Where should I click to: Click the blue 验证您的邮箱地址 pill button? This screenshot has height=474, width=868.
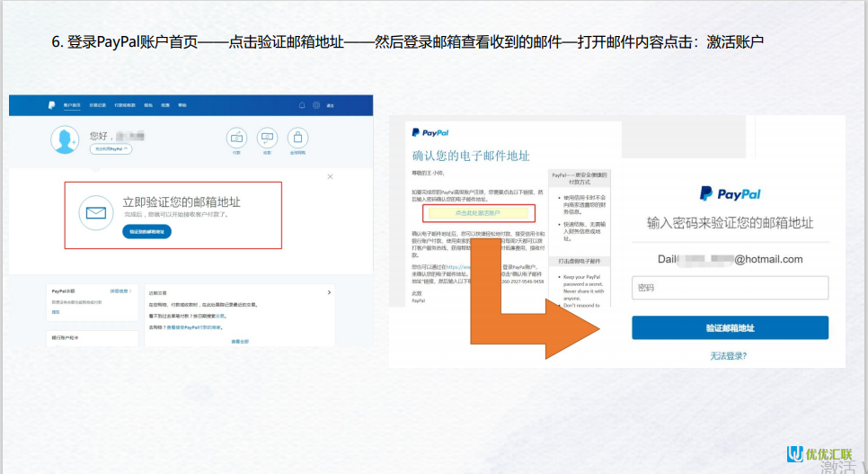(x=146, y=232)
